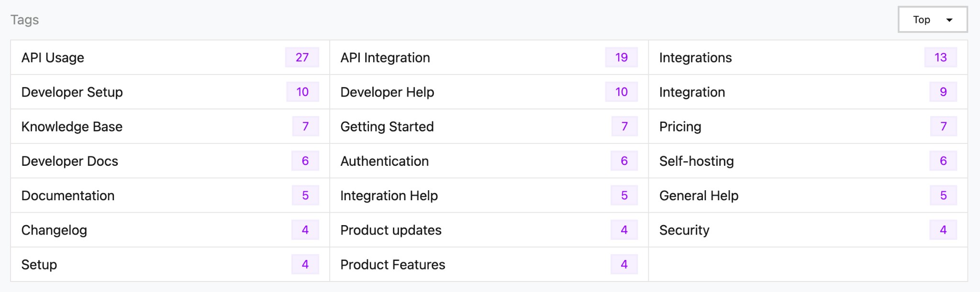Open the Knowledge Base tag
The width and height of the screenshot is (980, 292).
click(x=72, y=127)
